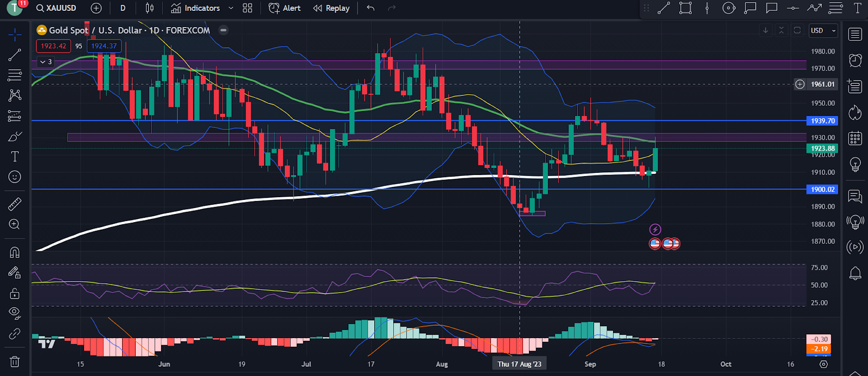Select the horizontal line favorite tool
This screenshot has width=868, height=376.
coord(793,8)
